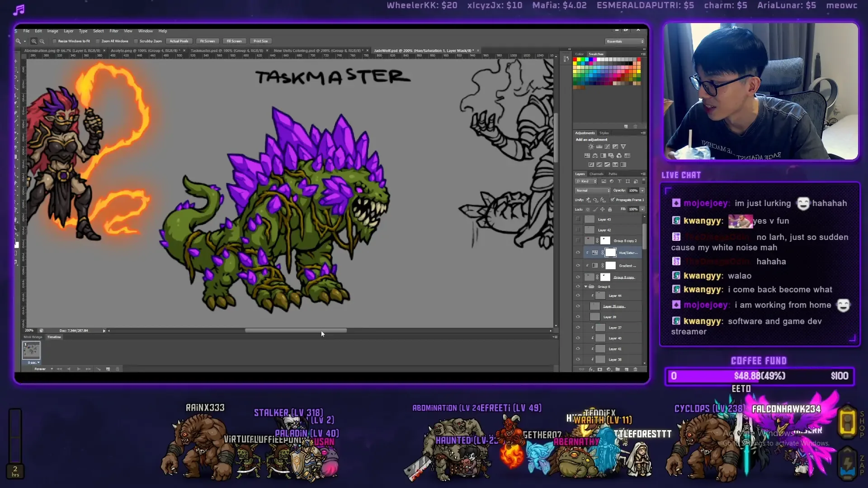Click the Fit Screen button
The image size is (868, 488).
tap(208, 41)
